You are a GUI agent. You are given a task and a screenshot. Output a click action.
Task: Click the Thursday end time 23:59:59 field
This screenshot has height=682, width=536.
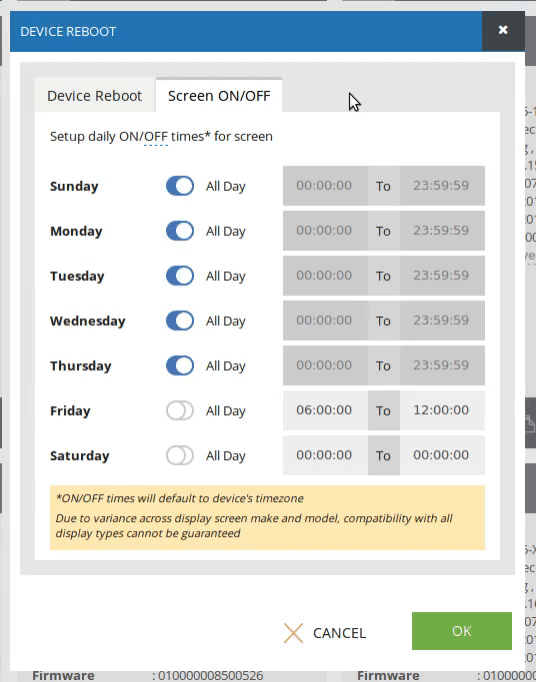[442, 365]
